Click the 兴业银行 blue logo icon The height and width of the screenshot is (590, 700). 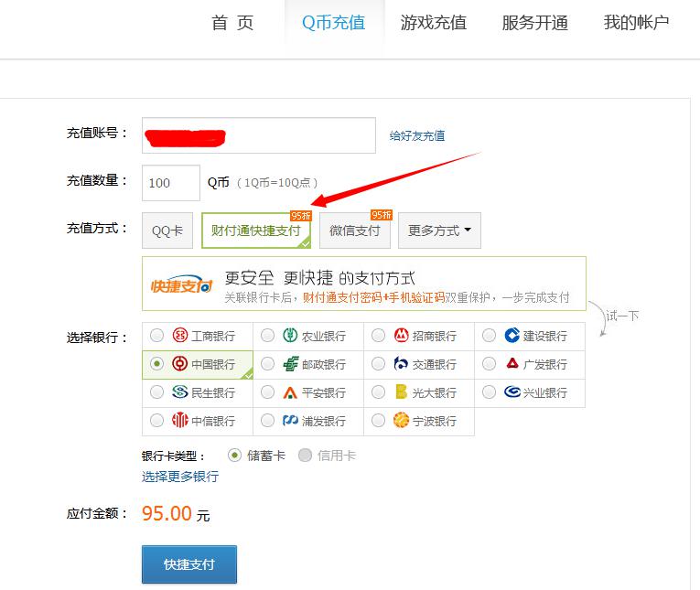(512, 392)
